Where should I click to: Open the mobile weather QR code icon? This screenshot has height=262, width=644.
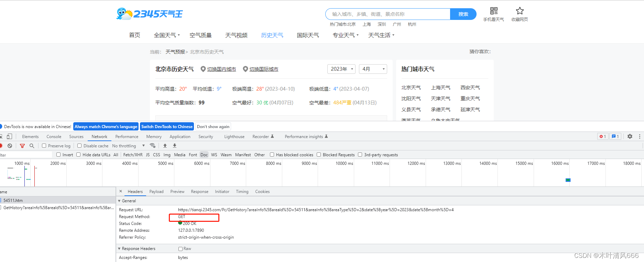point(494,11)
